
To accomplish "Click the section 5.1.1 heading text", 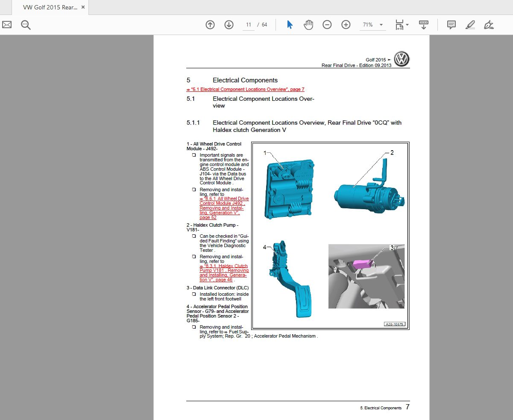I will pos(307,126).
